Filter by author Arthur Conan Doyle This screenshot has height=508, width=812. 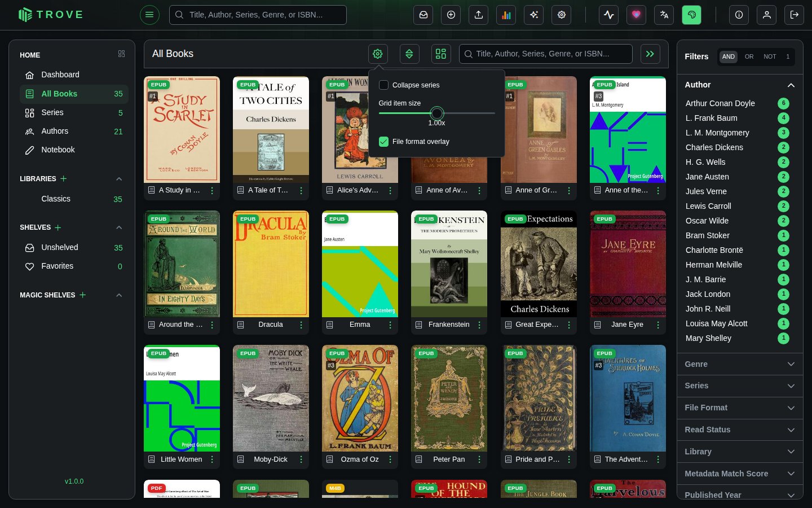[736, 103]
